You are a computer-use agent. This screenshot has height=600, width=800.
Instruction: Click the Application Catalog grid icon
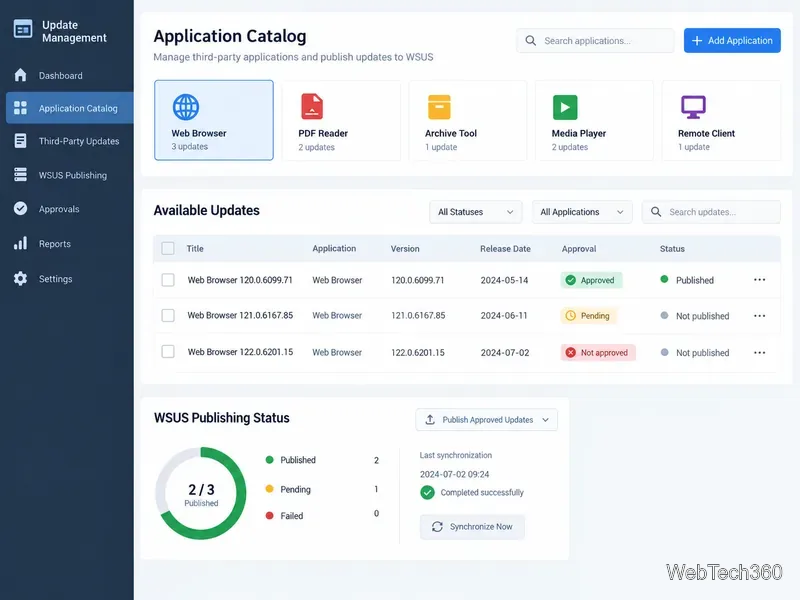pos(20,108)
